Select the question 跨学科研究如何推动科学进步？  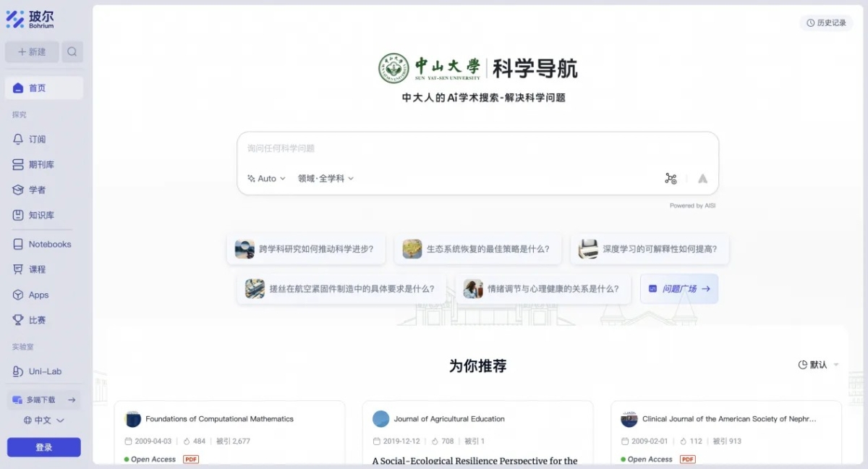tap(306, 249)
